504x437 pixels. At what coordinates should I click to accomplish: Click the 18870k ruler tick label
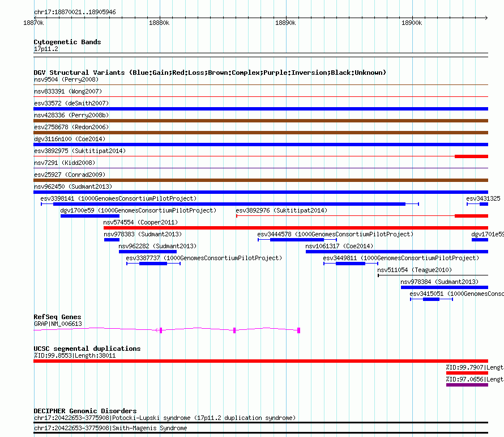click(x=33, y=23)
